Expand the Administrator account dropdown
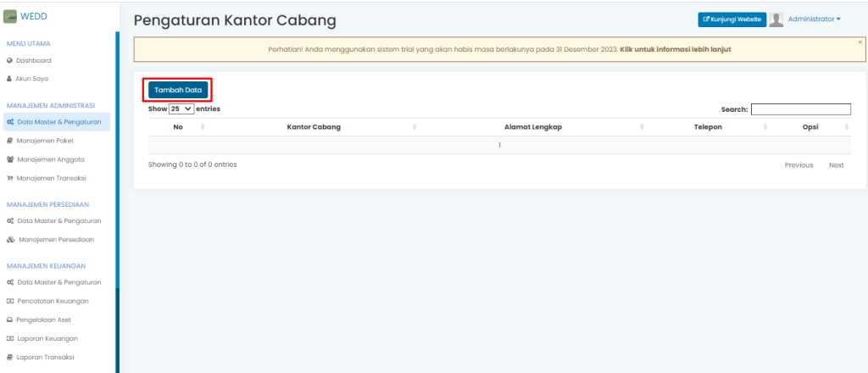Image resolution: width=868 pixels, height=373 pixels. 815,19
